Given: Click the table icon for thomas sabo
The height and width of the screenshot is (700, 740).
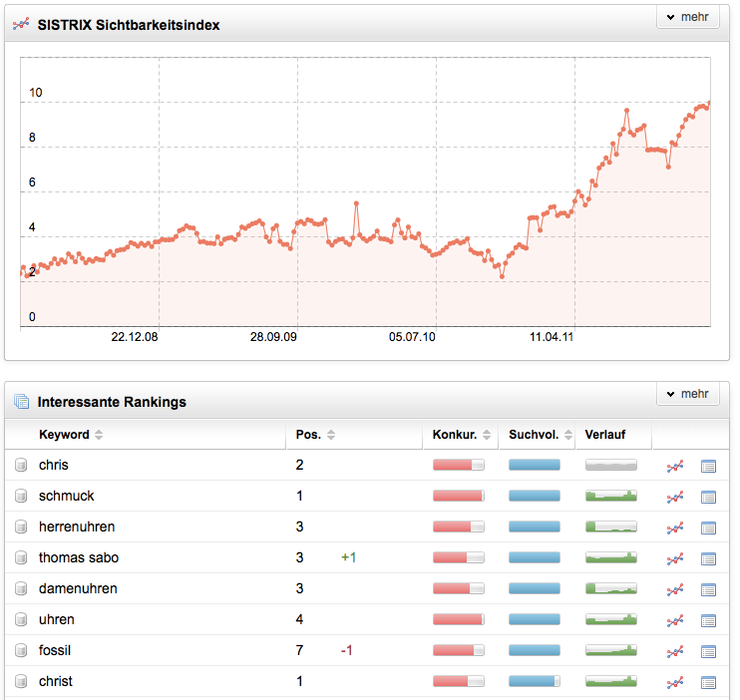Looking at the screenshot, I should pyautogui.click(x=708, y=558).
